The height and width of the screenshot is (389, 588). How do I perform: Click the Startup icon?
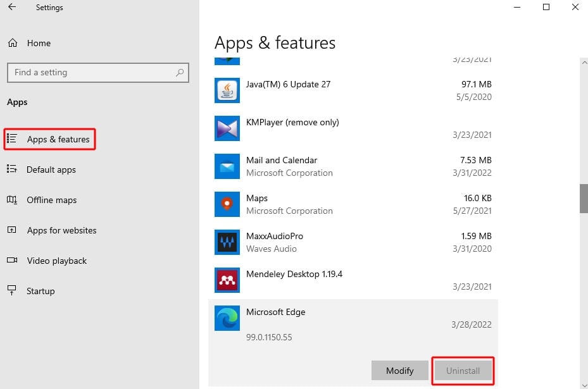(x=12, y=290)
